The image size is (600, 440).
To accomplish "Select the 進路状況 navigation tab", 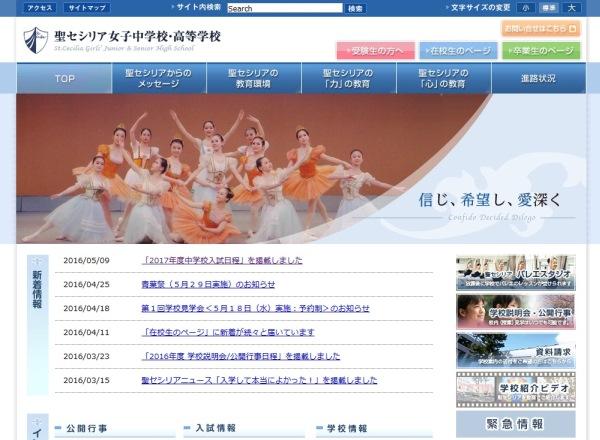I will [538, 79].
